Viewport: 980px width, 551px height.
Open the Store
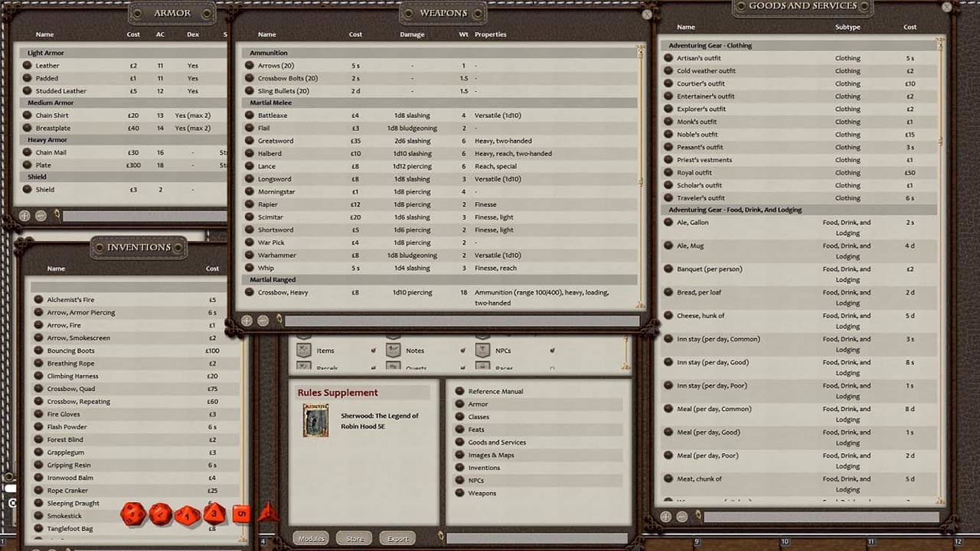click(354, 538)
